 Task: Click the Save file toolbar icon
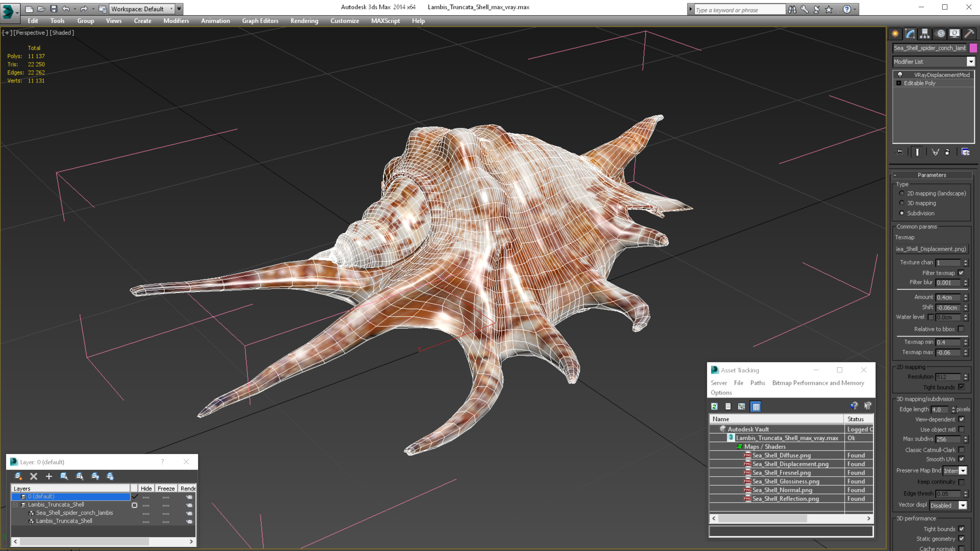[x=54, y=9]
